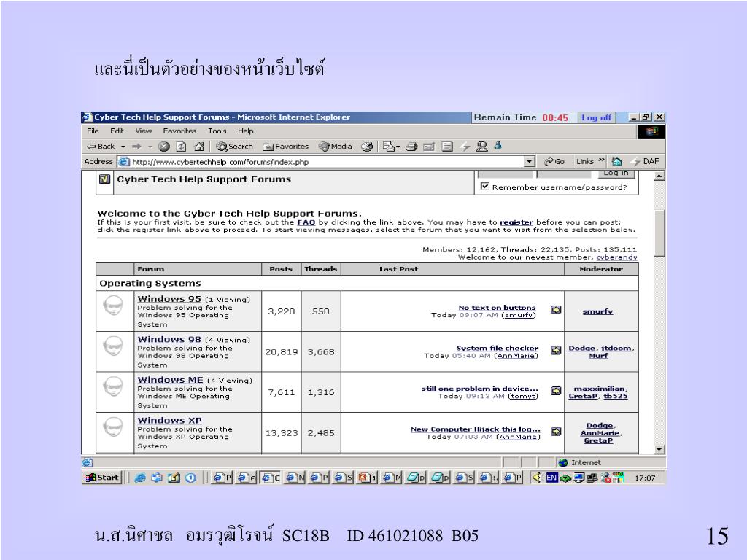Click the forum Log in button
This screenshot has width=747, height=560.
(616, 174)
